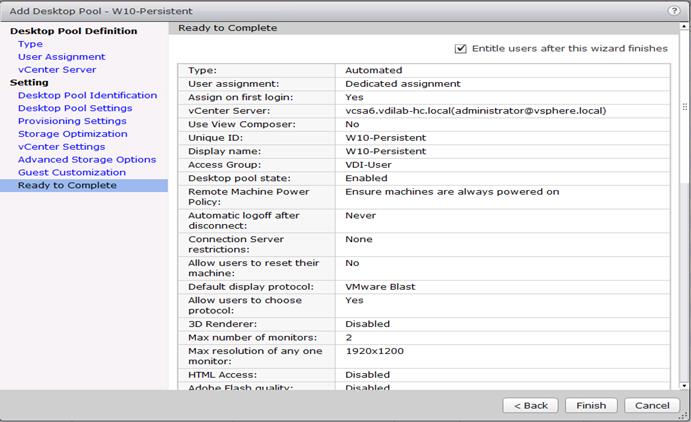Image resolution: width=691 pixels, height=422 pixels.
Task: Select Desktop Pool Identification step
Action: (87, 95)
